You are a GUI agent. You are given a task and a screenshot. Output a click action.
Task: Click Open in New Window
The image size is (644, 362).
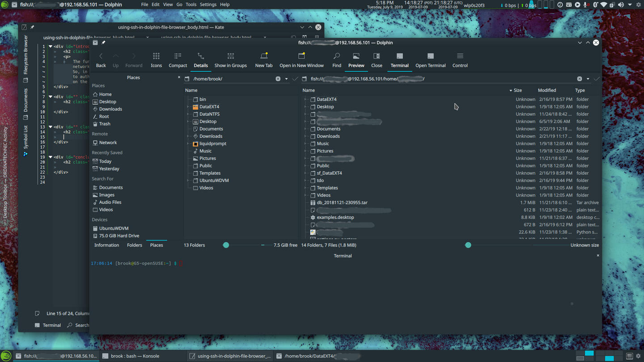tap(301, 60)
